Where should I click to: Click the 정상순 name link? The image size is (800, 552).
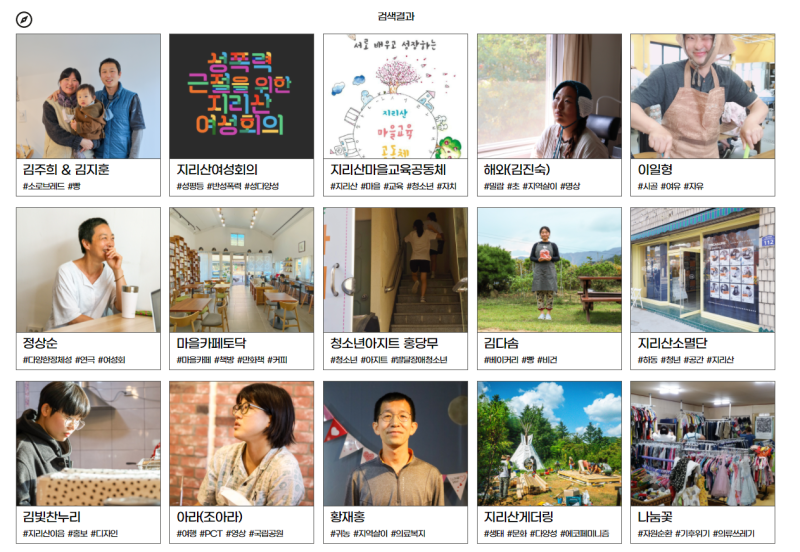[40, 343]
